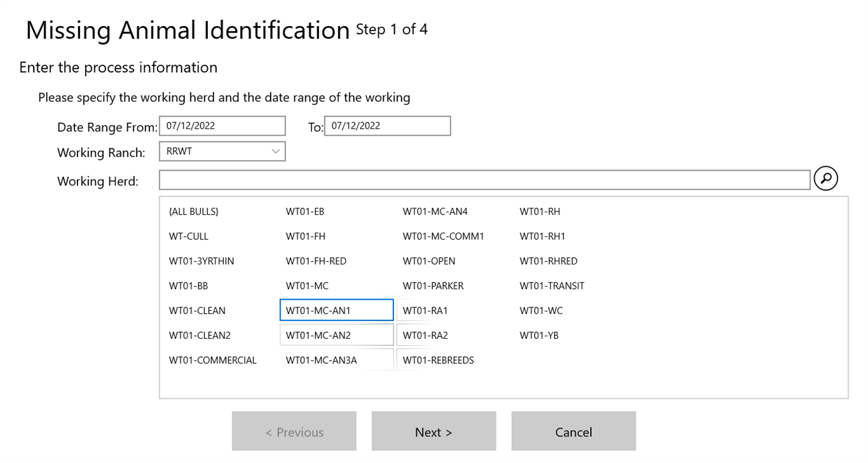Select the WT01-YB herd
Viewport: 868px width, 463px height.
539,335
